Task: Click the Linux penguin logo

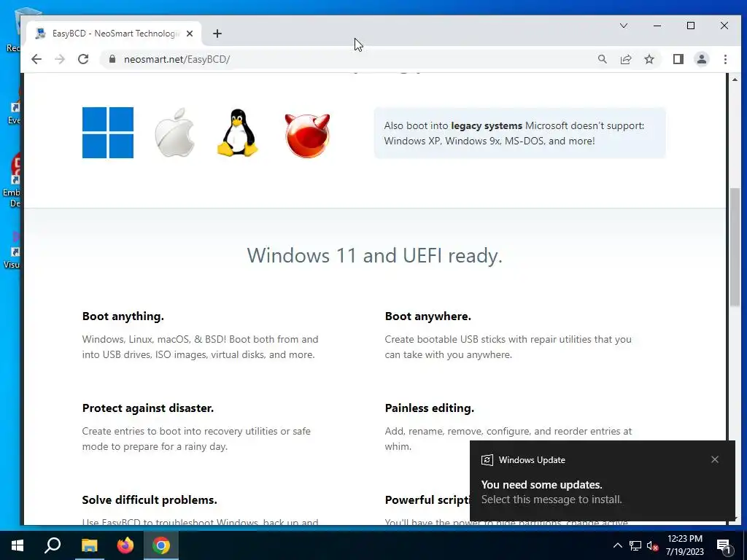Action: (x=237, y=133)
